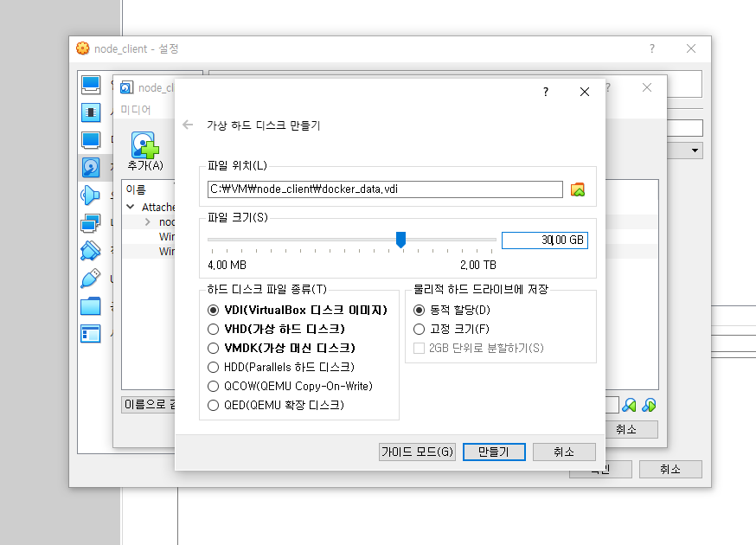
Task: Select QED (QEMU) disk type
Action: tap(276, 405)
